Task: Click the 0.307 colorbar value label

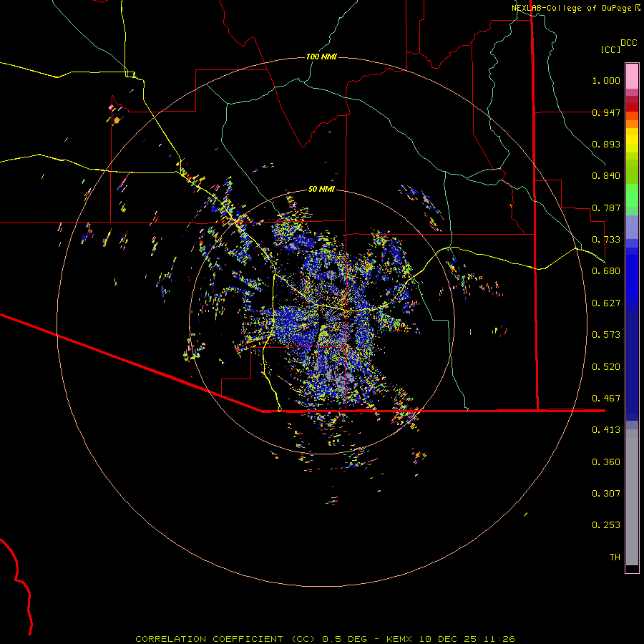Action: coord(606,494)
